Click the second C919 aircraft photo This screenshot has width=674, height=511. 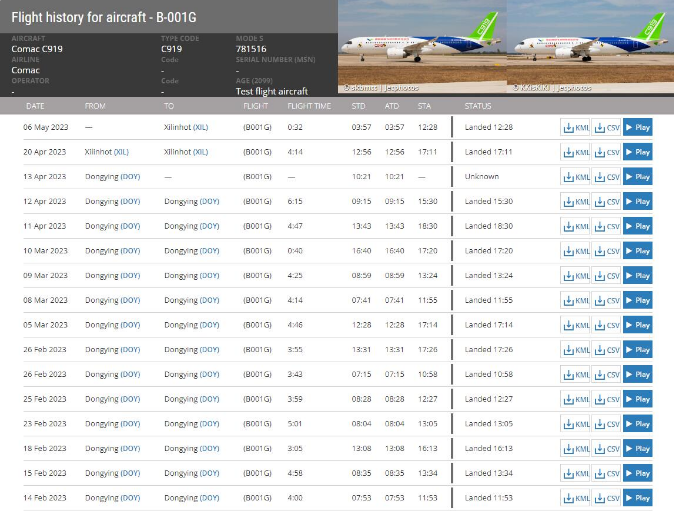pos(590,47)
